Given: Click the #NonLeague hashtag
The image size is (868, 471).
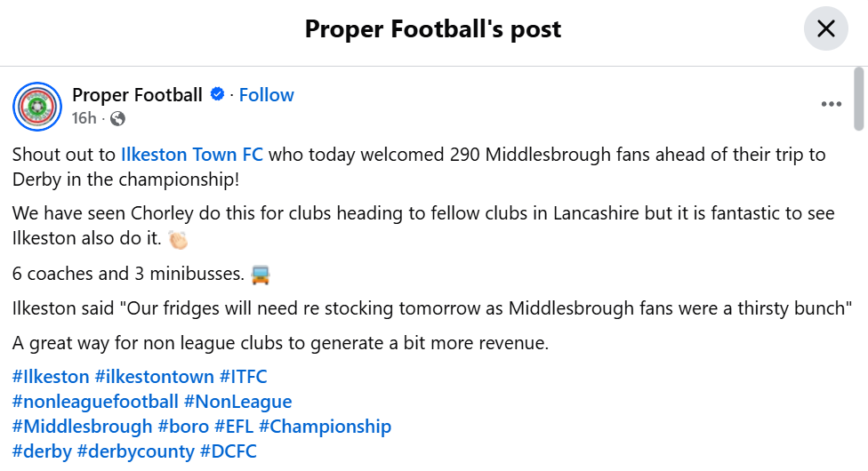Looking at the screenshot, I should pyautogui.click(x=237, y=402).
